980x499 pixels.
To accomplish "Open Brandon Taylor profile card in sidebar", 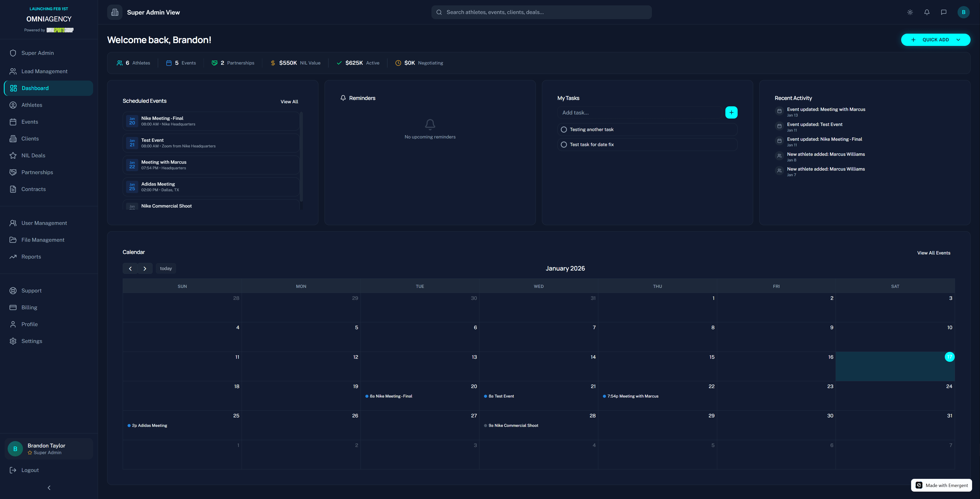I will [49, 449].
